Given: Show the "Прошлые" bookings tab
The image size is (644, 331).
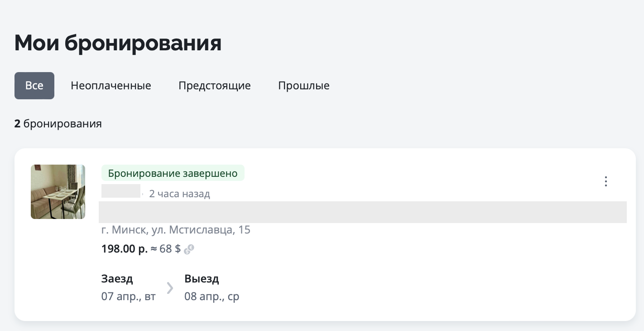Looking at the screenshot, I should [x=304, y=86].
